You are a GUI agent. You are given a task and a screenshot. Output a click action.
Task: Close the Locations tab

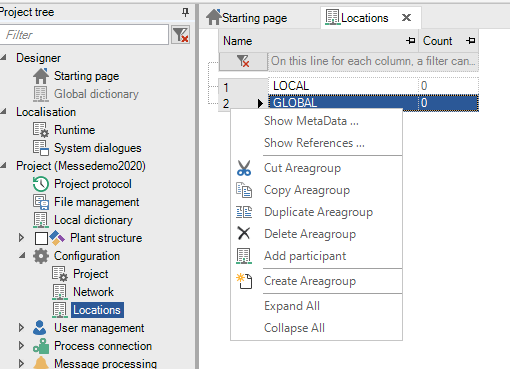(x=406, y=17)
